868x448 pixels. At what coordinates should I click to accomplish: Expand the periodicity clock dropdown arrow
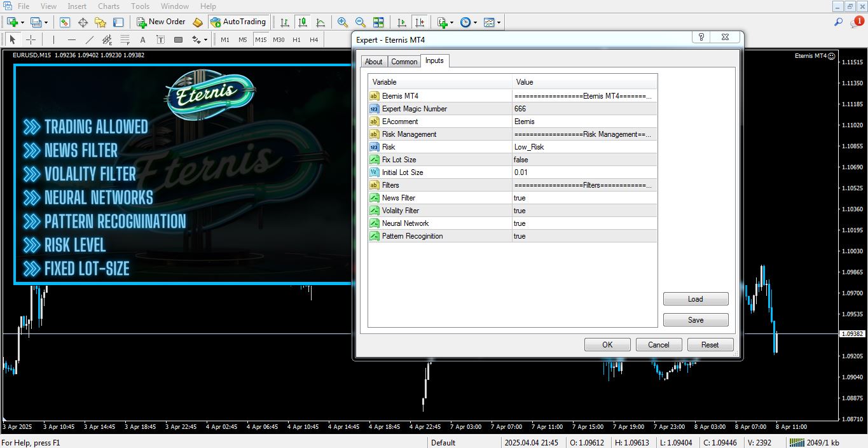[x=476, y=23]
